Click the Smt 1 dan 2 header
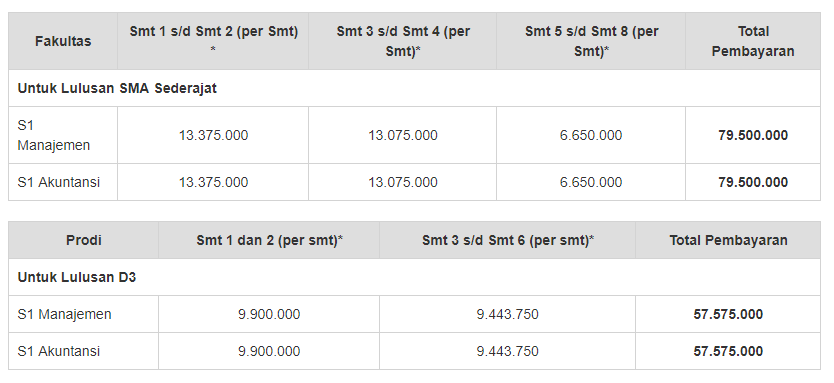834x383 pixels. tap(269, 240)
